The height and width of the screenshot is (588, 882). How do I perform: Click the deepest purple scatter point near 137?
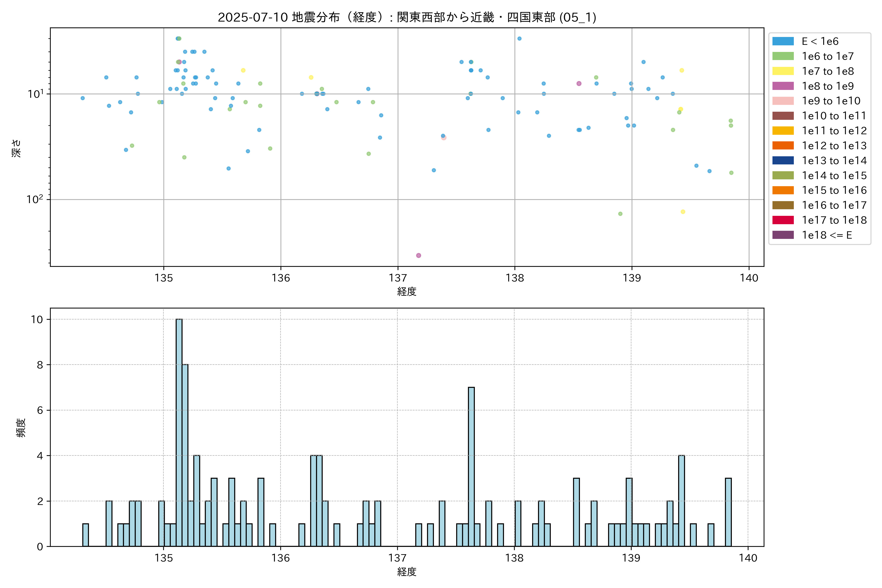pos(418,255)
